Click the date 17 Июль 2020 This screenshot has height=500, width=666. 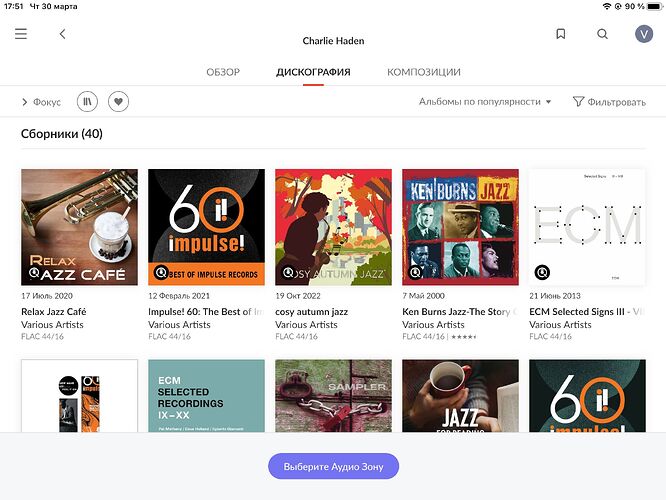(47, 296)
